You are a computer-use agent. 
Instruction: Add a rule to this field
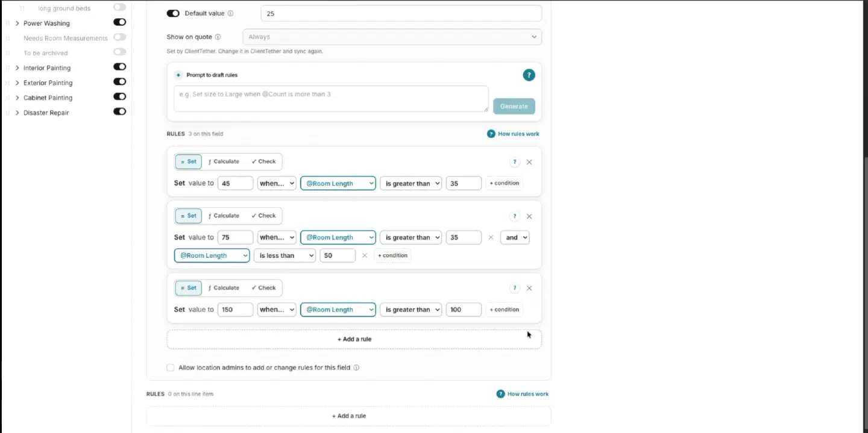coord(354,339)
